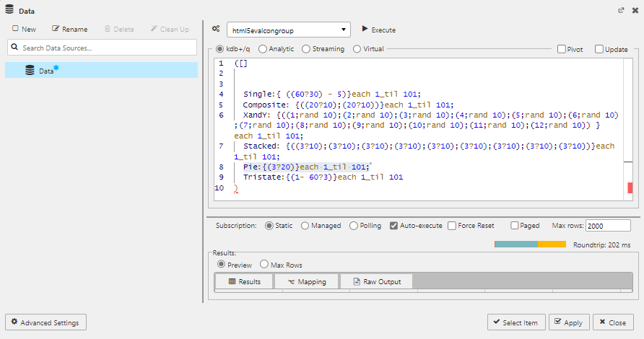This screenshot has width=644, height=339.
Task: Open the Results table tab
Action: click(x=244, y=281)
